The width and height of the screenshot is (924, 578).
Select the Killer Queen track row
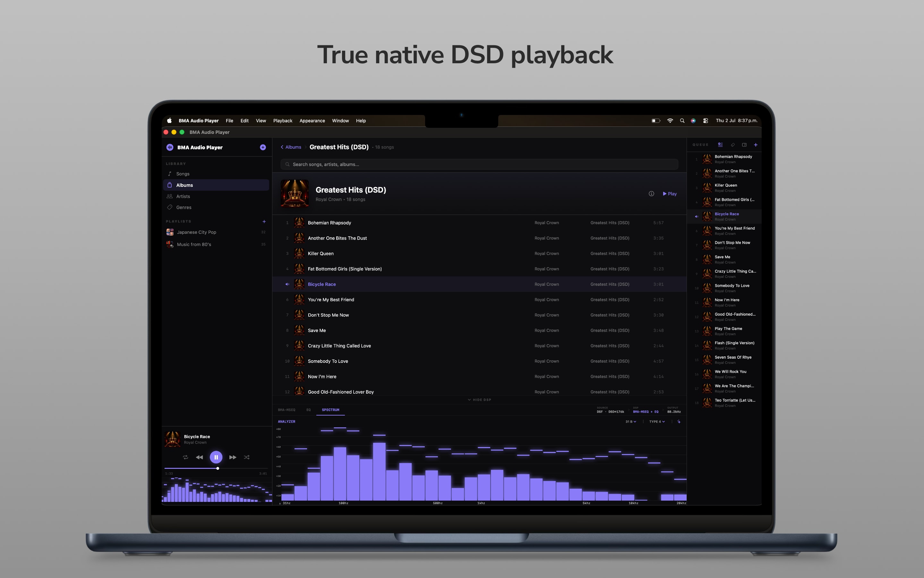point(479,253)
